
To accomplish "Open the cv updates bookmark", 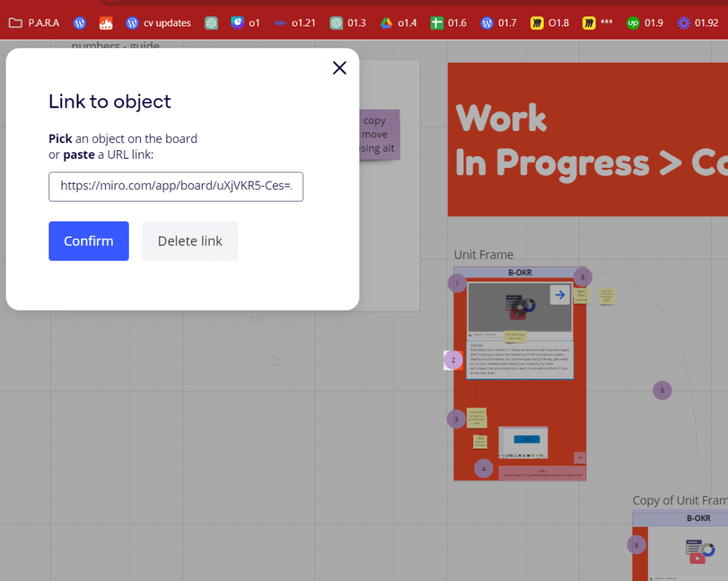I will tap(158, 23).
